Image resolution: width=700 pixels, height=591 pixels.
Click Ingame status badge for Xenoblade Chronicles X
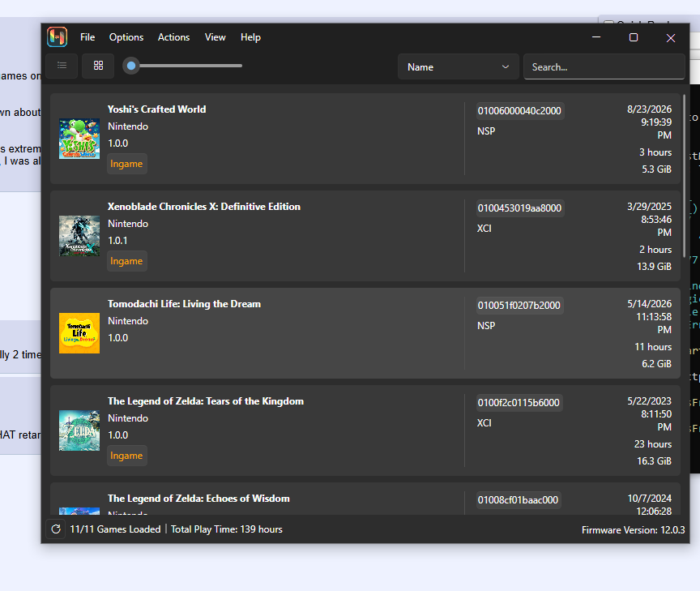click(126, 261)
